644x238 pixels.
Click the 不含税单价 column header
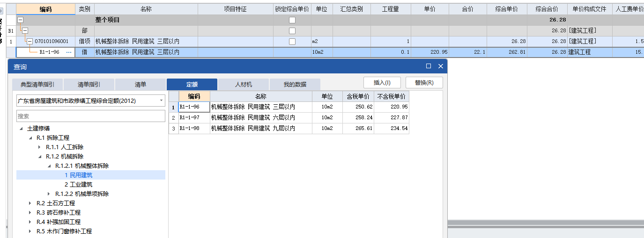(x=392, y=96)
